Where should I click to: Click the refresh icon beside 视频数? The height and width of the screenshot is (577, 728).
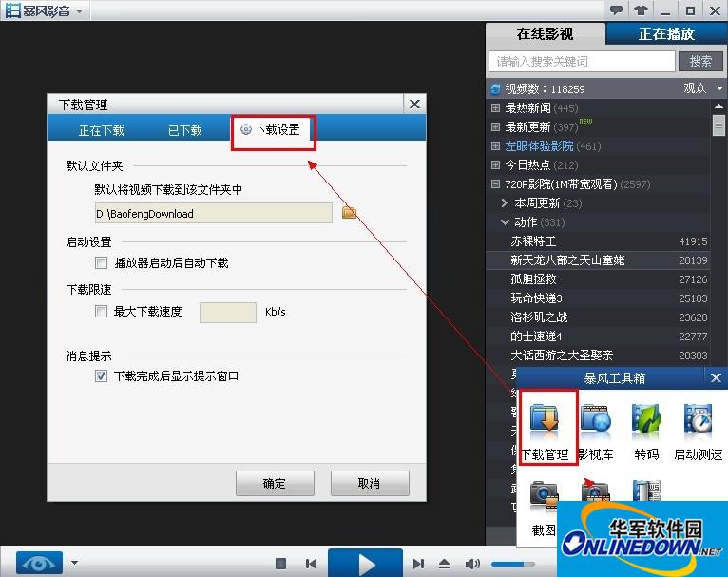pos(496,88)
